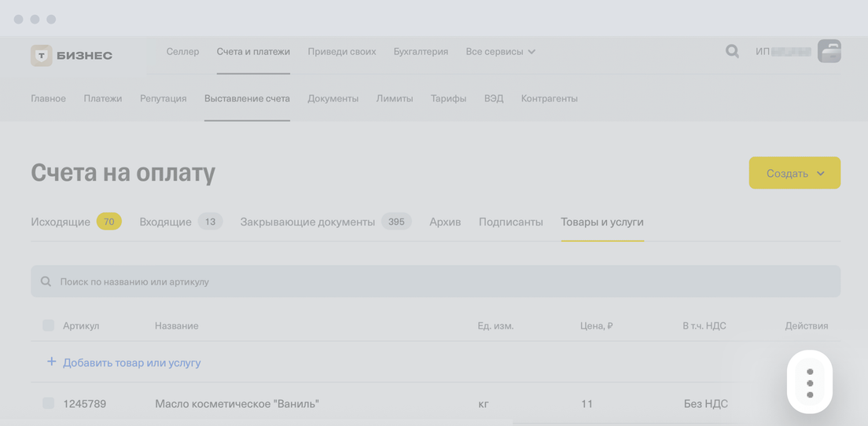The image size is (868, 426).
Task: Go to «Закрывающие документы» tab
Action: point(307,222)
